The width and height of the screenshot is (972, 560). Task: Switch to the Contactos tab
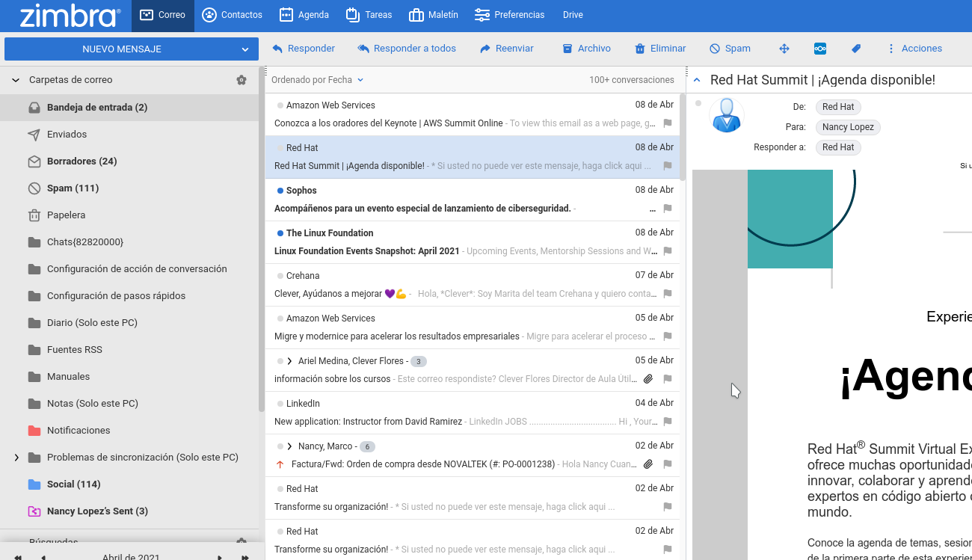tap(233, 15)
